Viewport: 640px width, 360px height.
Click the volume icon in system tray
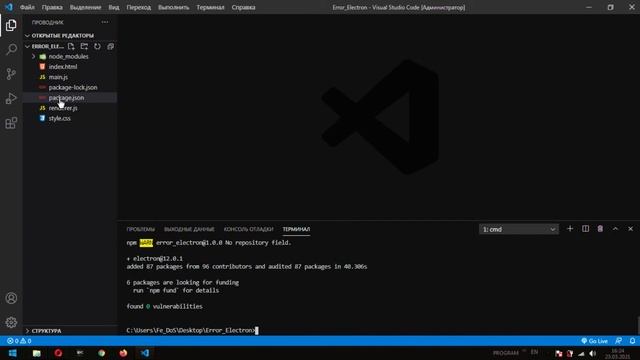[x=593, y=353]
